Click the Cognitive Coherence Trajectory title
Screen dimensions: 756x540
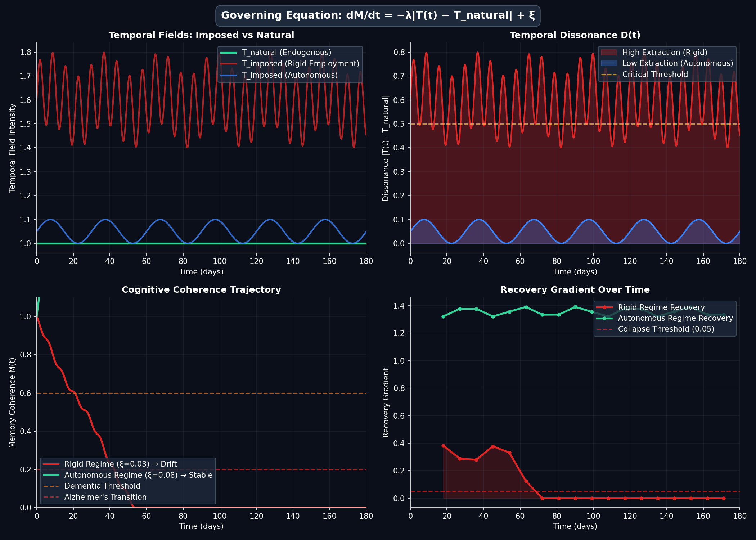(201, 290)
